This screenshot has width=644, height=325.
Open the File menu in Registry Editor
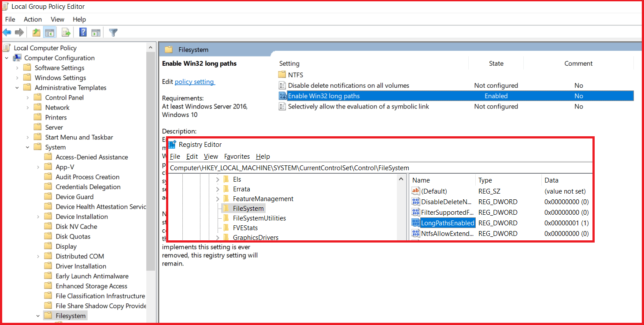coord(175,157)
